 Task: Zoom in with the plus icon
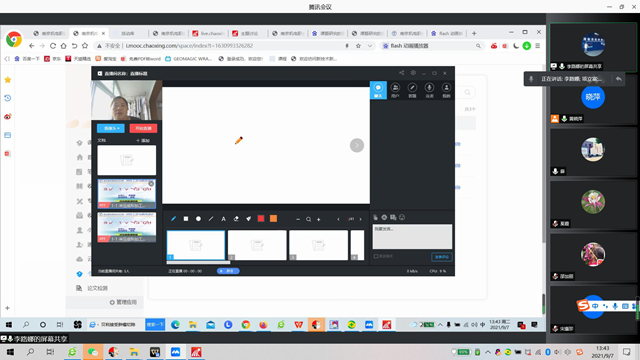tap(319, 219)
